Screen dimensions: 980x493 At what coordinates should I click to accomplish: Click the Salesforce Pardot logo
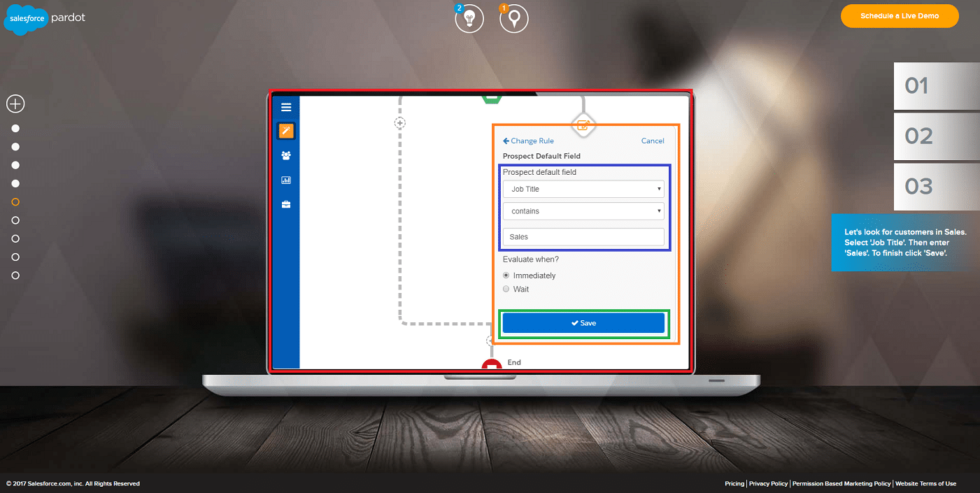[x=44, y=19]
